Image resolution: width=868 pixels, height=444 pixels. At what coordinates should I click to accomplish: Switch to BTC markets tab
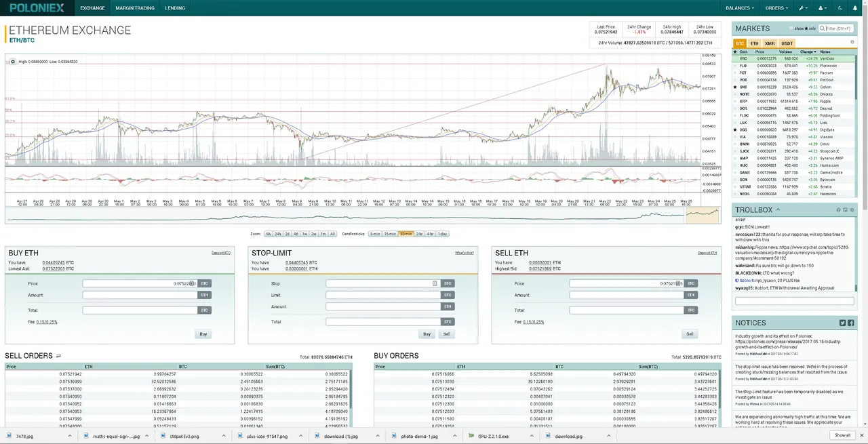click(740, 43)
